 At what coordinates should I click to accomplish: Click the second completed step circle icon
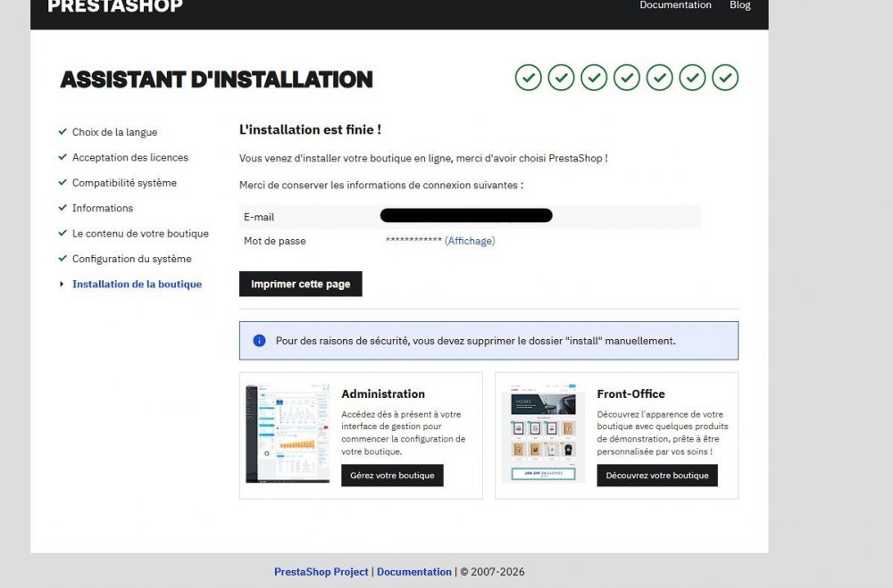pyautogui.click(x=561, y=78)
